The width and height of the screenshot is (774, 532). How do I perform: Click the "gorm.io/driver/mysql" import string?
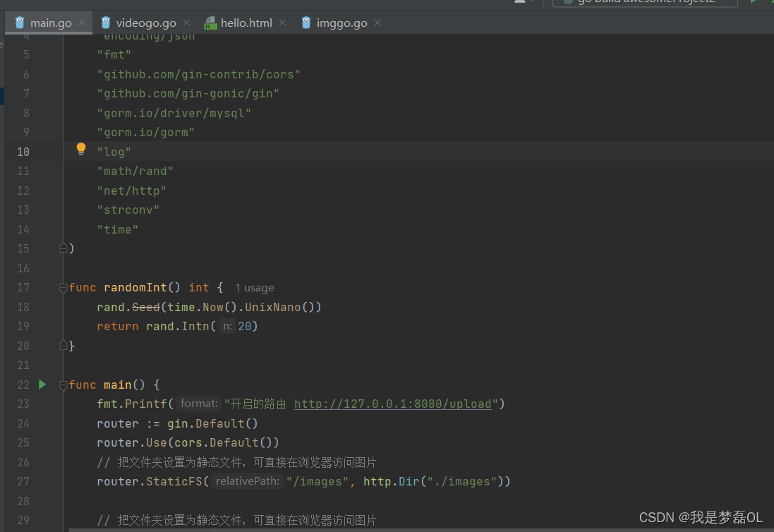click(174, 114)
